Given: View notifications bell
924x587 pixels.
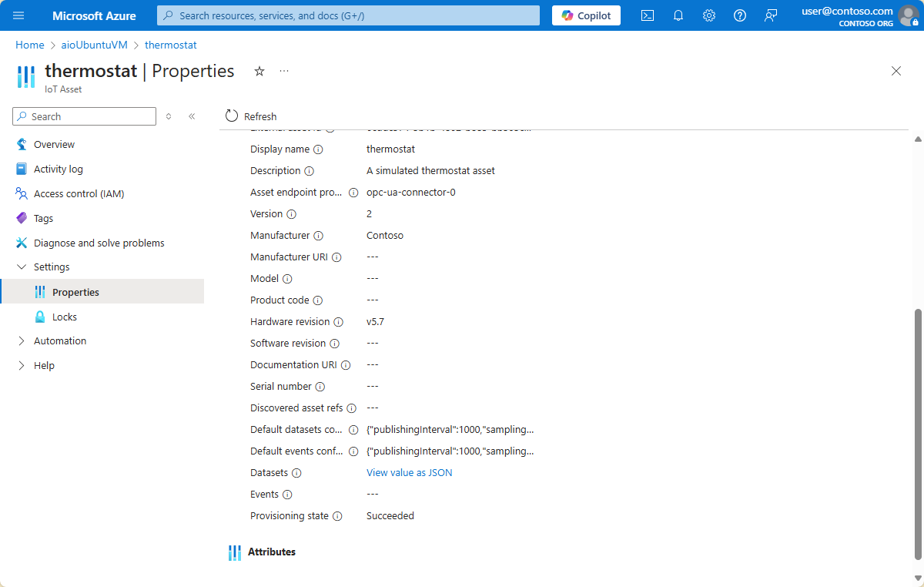Looking at the screenshot, I should [678, 15].
